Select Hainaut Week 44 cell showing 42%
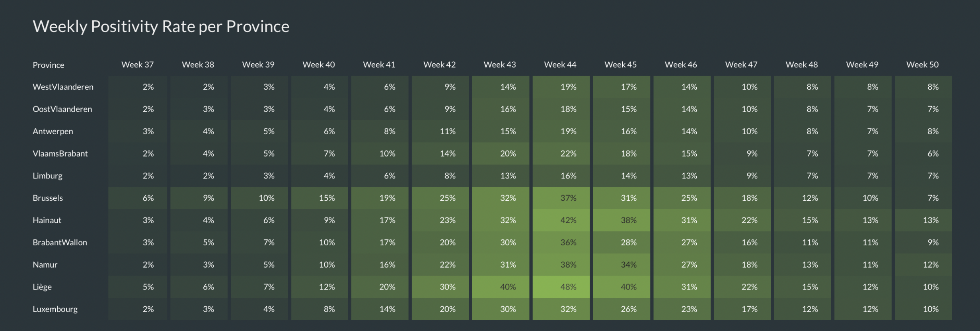This screenshot has width=980, height=331. 561,220
